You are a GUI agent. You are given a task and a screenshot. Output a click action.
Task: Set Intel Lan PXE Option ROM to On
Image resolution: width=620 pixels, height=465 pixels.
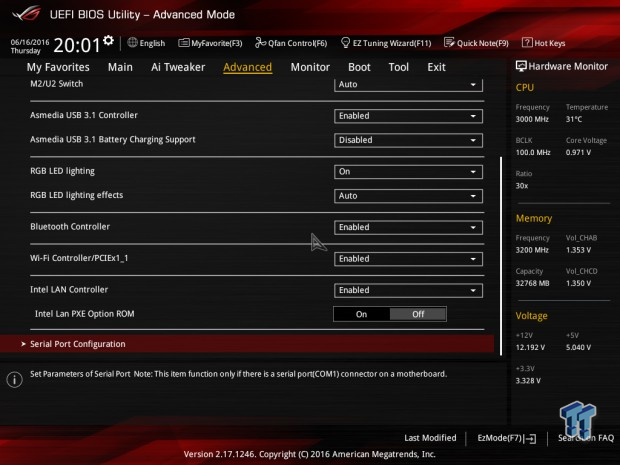coord(361,314)
